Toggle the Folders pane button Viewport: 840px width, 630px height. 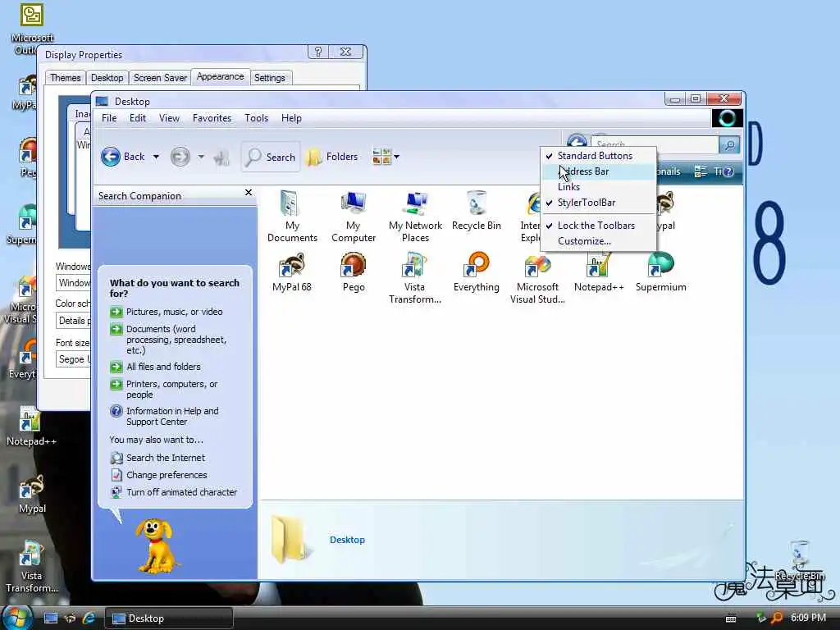pyautogui.click(x=332, y=157)
